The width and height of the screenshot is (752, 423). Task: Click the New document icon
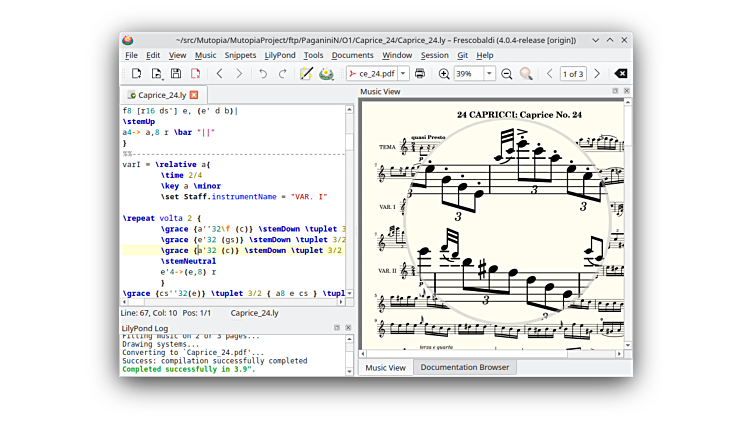click(x=137, y=74)
